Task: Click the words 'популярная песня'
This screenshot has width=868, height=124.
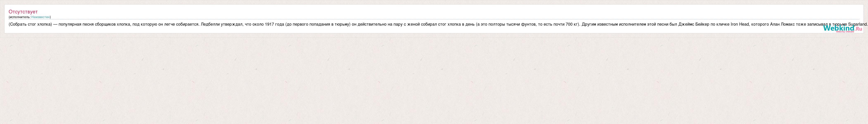Action: (76, 24)
